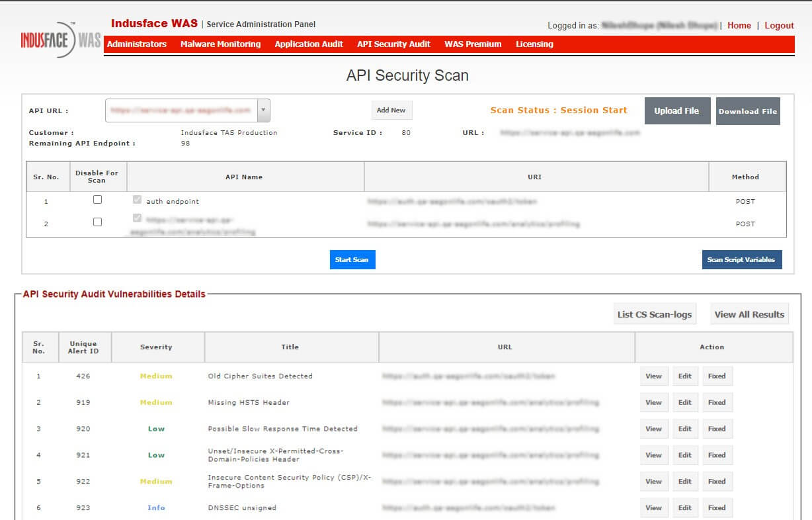Open the Administrators menu

[x=137, y=44]
